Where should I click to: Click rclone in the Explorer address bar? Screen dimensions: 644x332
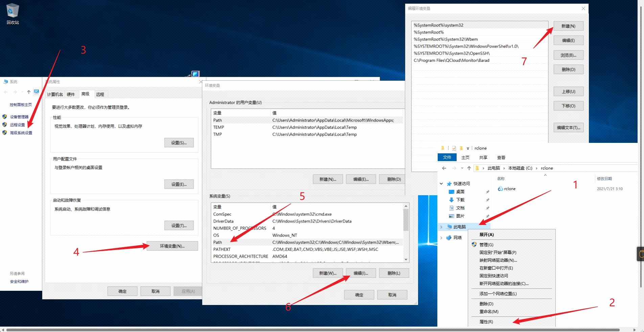(547, 168)
